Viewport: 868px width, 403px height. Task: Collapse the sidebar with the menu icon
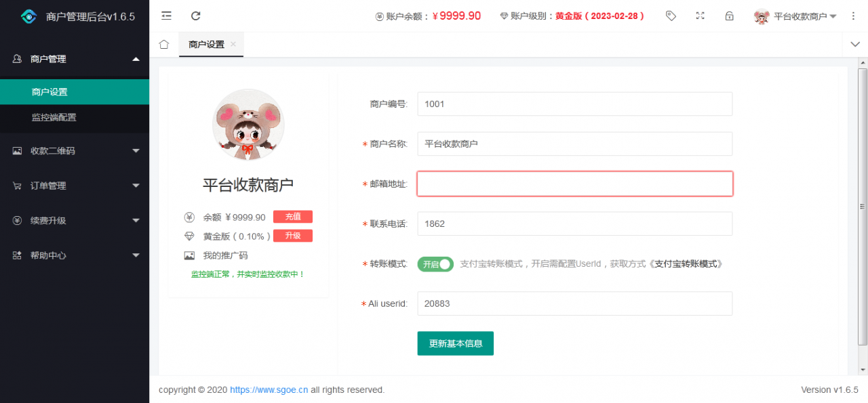[166, 15]
